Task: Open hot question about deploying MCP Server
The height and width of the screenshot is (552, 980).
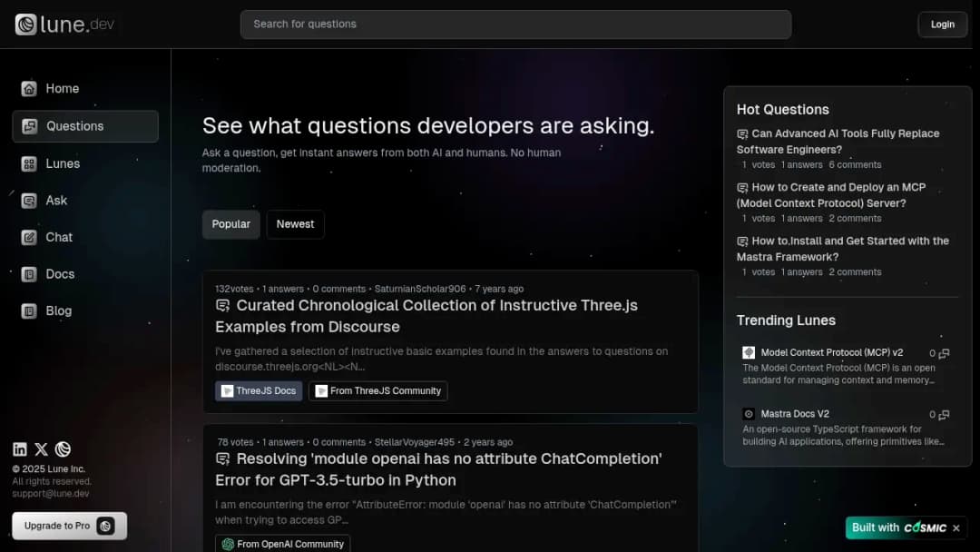Action: tap(831, 196)
